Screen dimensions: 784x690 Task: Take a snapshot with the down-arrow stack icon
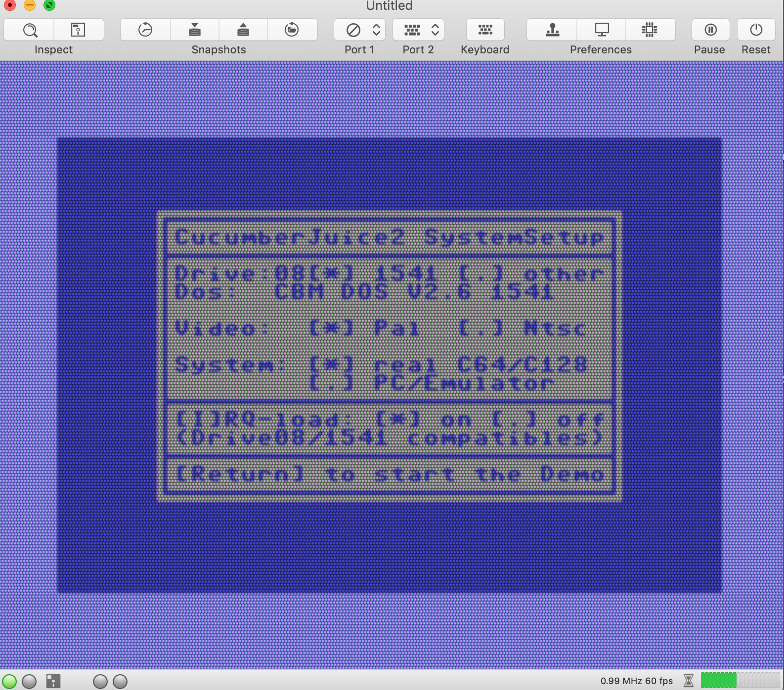click(x=195, y=30)
